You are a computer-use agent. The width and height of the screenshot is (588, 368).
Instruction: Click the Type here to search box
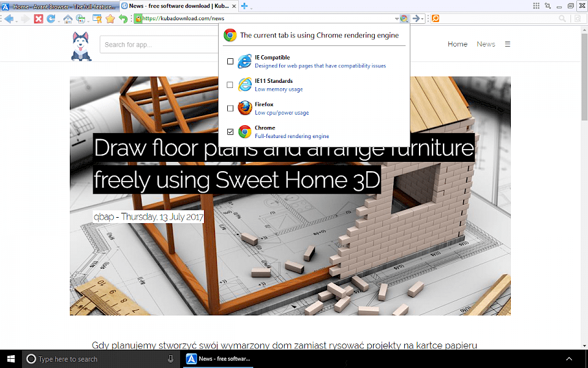tap(101, 359)
